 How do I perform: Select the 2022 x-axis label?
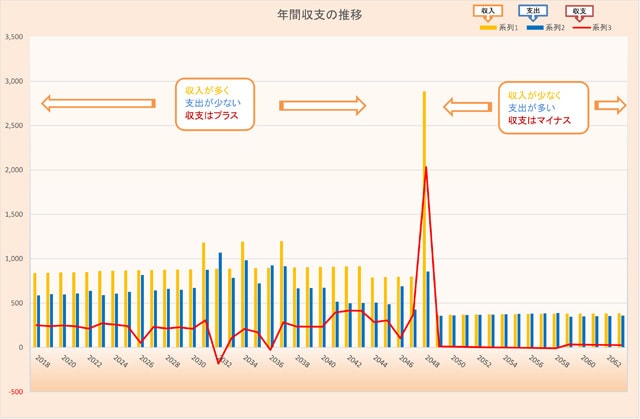94,361
